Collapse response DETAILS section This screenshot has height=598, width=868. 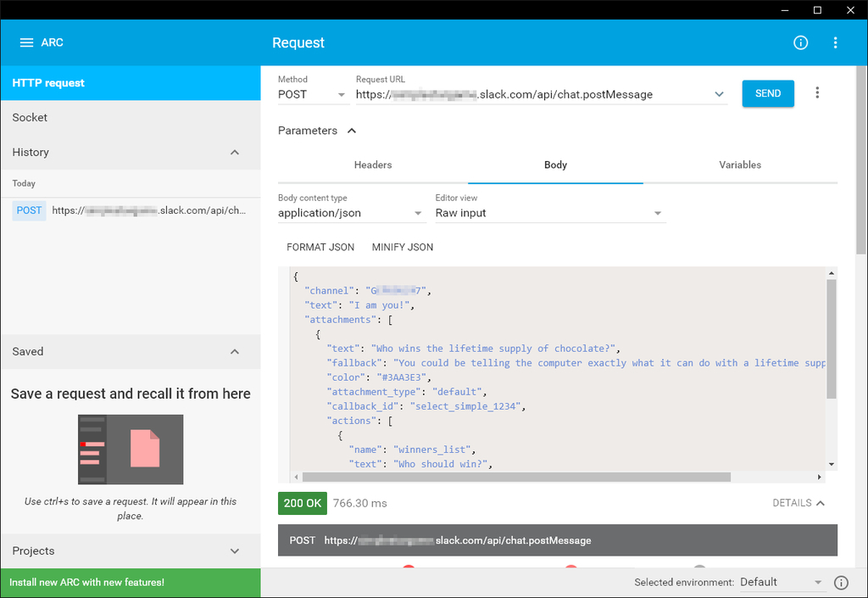click(798, 503)
